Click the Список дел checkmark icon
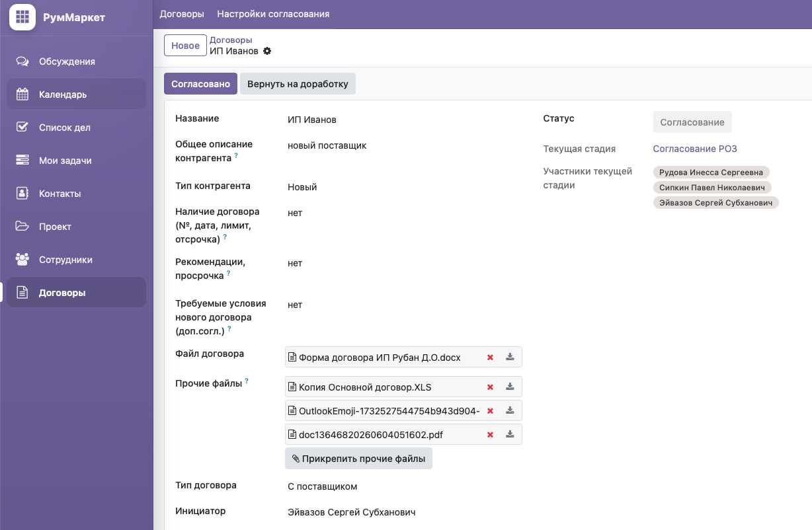The height and width of the screenshot is (530, 812). pyautogui.click(x=22, y=128)
